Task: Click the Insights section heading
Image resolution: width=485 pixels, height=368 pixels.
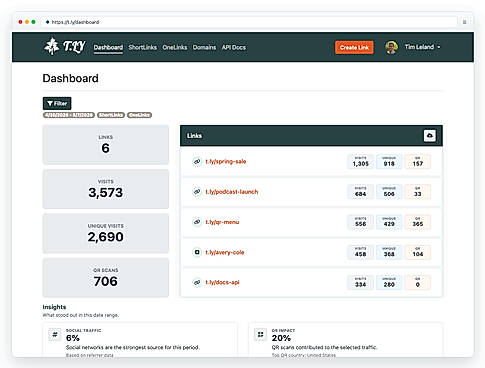Action: pyautogui.click(x=54, y=307)
